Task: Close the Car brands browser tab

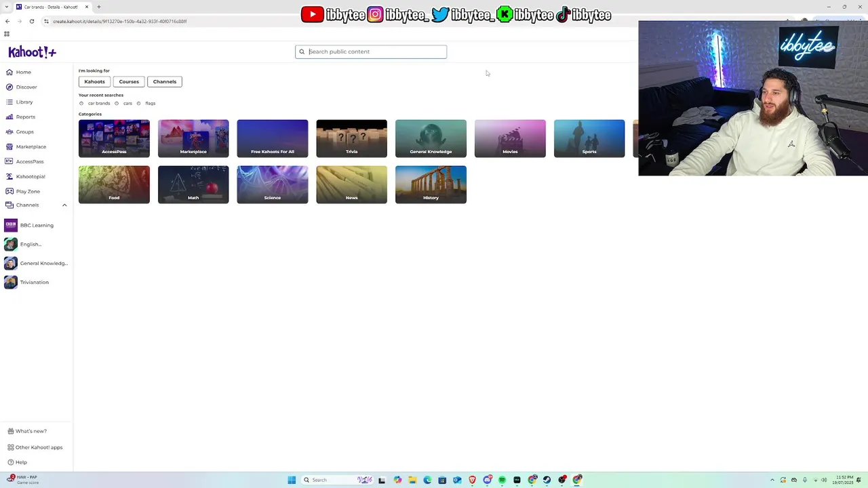Action: pos(87,7)
